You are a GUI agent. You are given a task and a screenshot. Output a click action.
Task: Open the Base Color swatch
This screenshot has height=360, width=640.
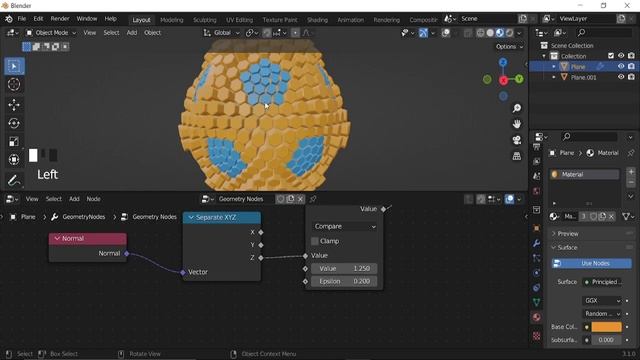click(607, 327)
